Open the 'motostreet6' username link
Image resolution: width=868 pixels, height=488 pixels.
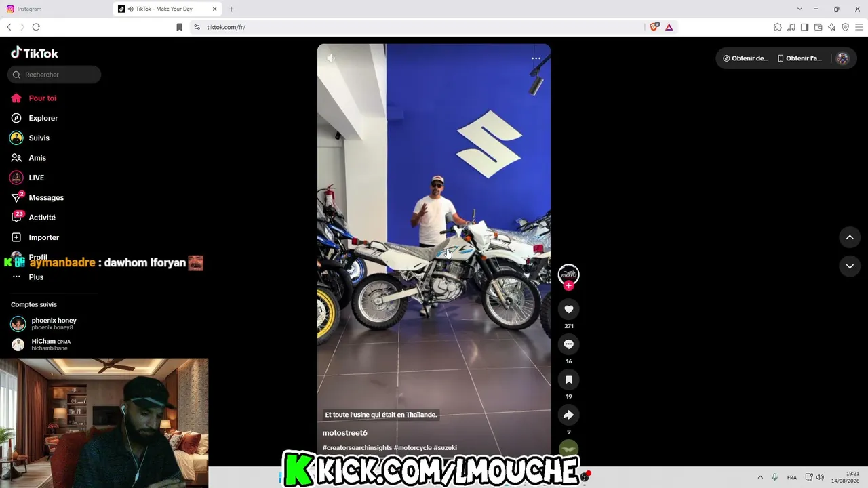tap(344, 433)
